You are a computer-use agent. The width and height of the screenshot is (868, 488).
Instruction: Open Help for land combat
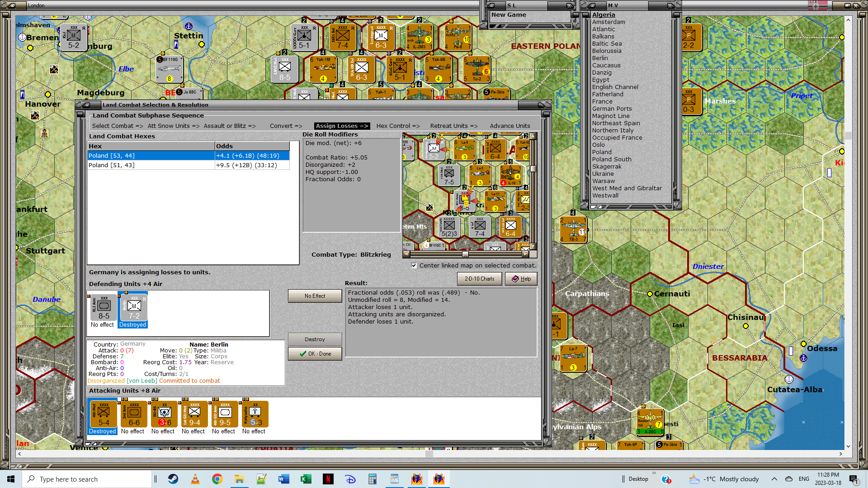click(x=521, y=279)
